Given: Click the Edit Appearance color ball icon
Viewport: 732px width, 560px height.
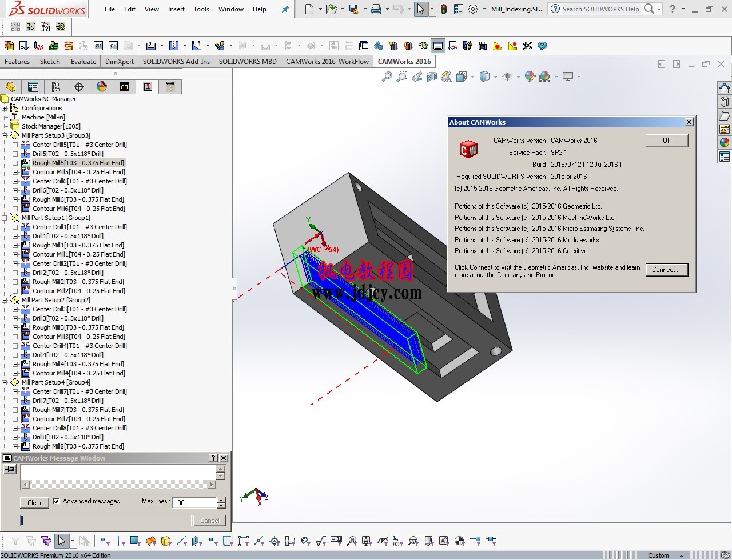Looking at the screenshot, I should 530,77.
